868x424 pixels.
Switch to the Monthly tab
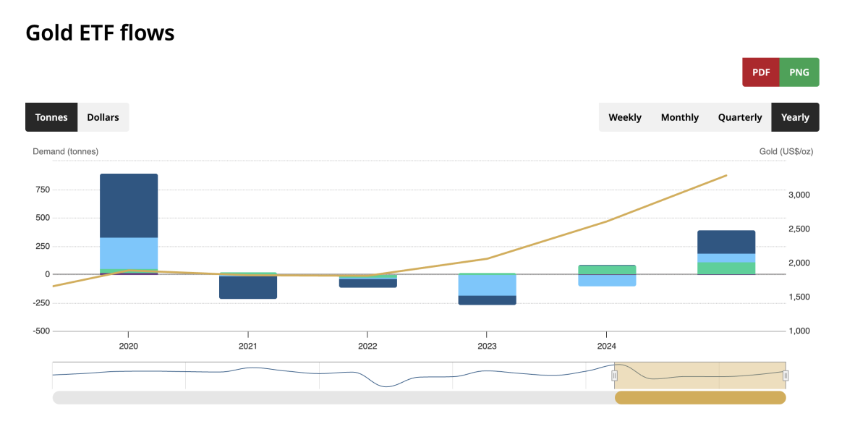679,116
